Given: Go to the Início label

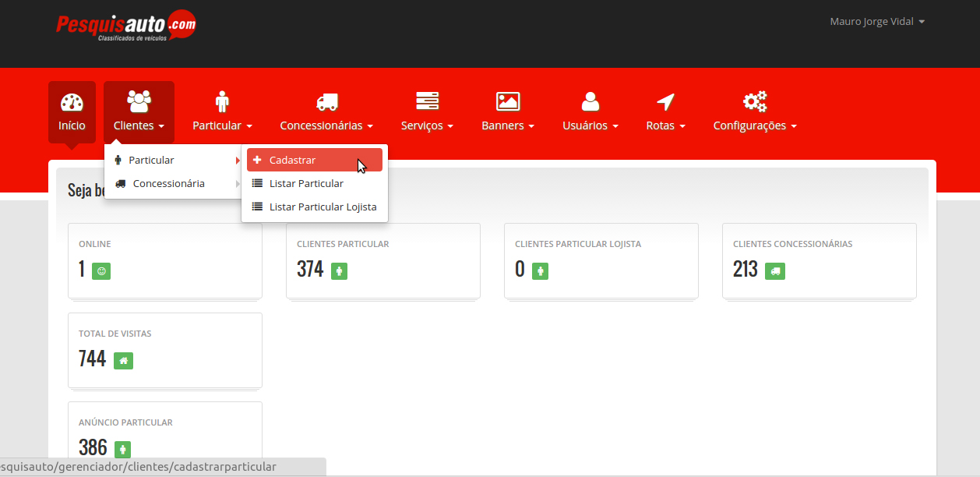Looking at the screenshot, I should (72, 125).
